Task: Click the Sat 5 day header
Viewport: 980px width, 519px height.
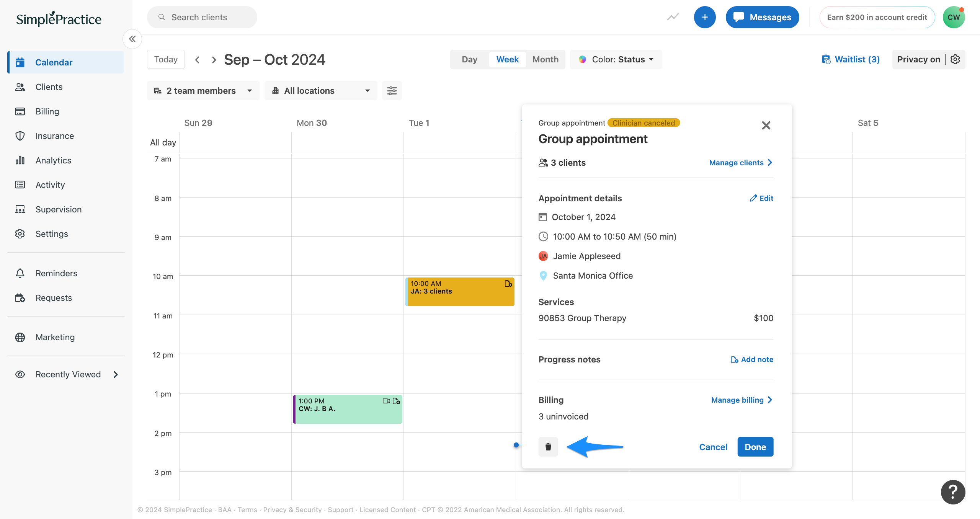Action: click(868, 123)
